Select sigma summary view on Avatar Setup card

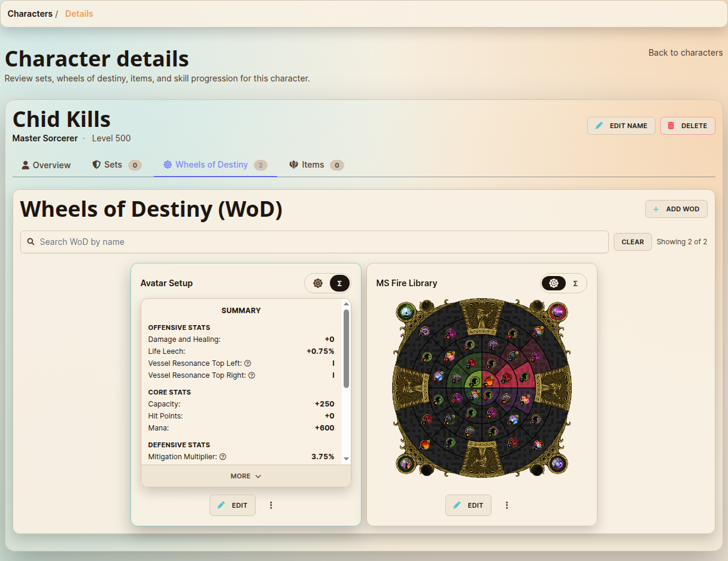[x=339, y=283]
